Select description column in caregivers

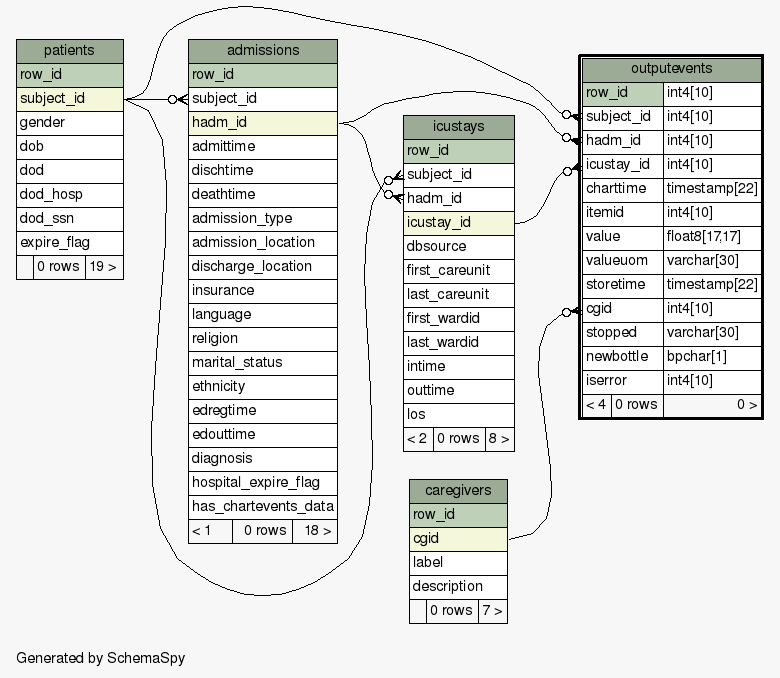pyautogui.click(x=458, y=587)
